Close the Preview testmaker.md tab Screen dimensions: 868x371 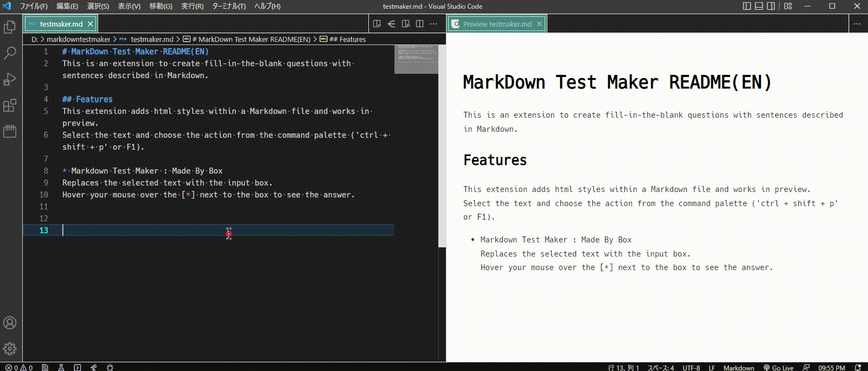pos(539,24)
